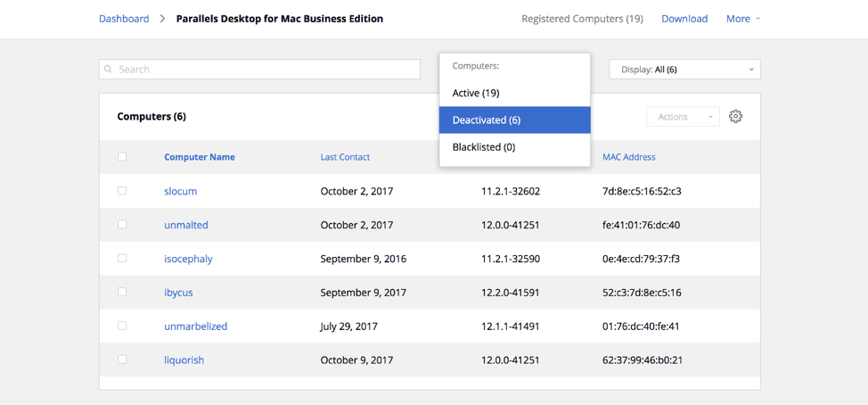Open the gear settings icon for table columns
This screenshot has width=868, height=405.
tap(735, 116)
